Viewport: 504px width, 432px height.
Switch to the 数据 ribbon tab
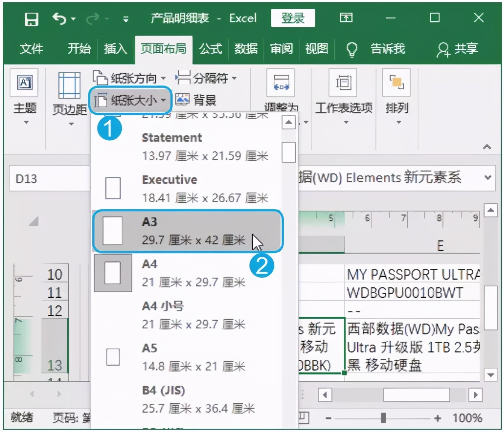[246, 49]
